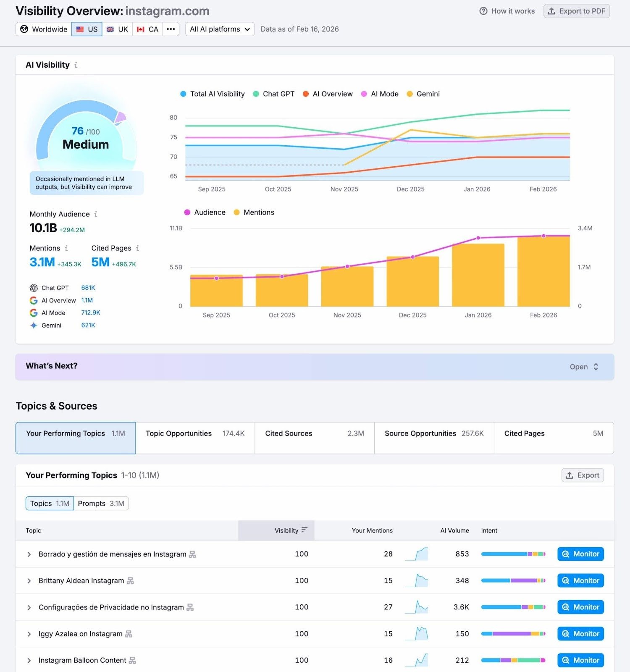Image resolution: width=630 pixels, height=672 pixels.
Task: Select the Prompts 3.1M toggle
Action: pyautogui.click(x=101, y=504)
